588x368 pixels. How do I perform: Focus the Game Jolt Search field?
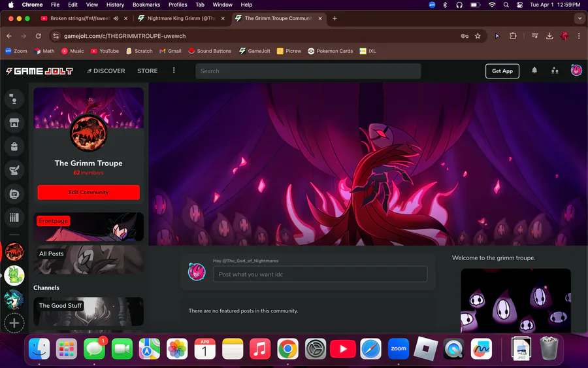coord(308,71)
